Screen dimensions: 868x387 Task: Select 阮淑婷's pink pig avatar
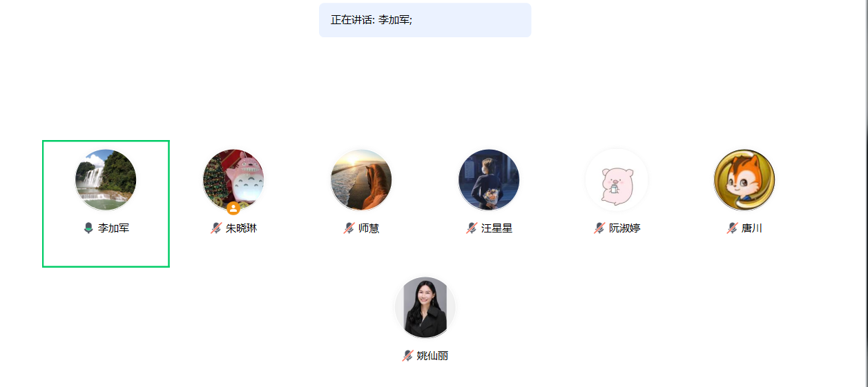[x=617, y=179]
